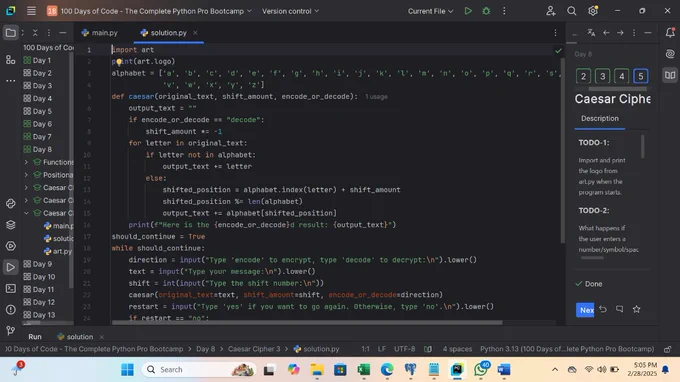This screenshot has width=680, height=382.
Task: Open the main hamburger menu
Action: pyautogui.click(x=31, y=11)
